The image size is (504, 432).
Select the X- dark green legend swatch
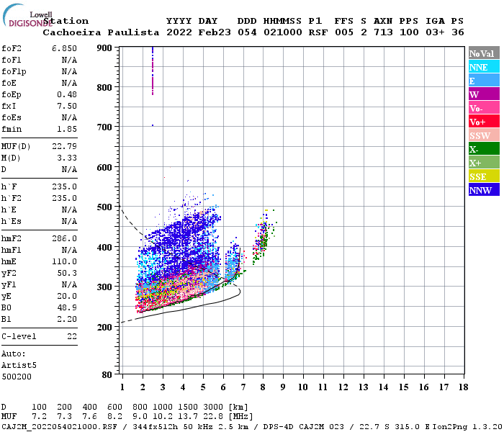pos(484,149)
